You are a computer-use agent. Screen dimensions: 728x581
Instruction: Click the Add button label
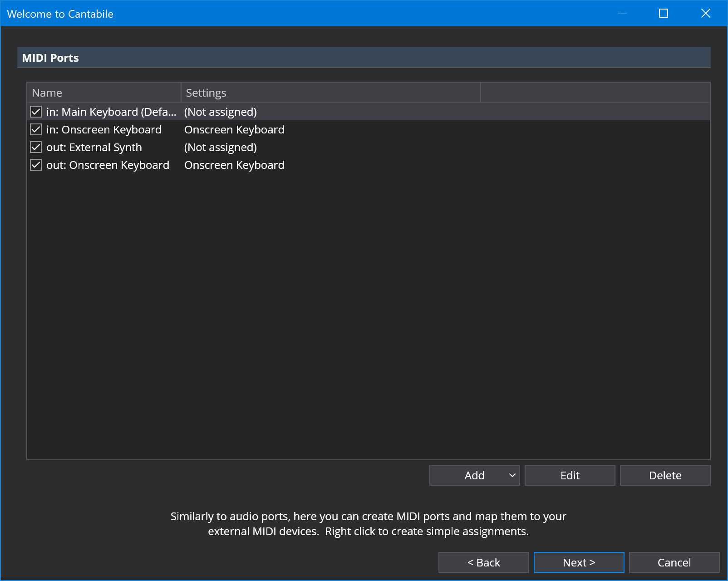pyautogui.click(x=474, y=475)
